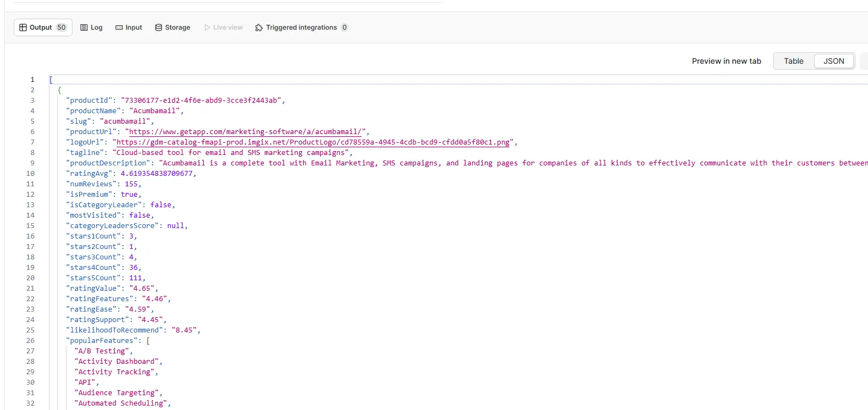Switch output view to Table
Screen dimensions: 868x410
click(793, 61)
